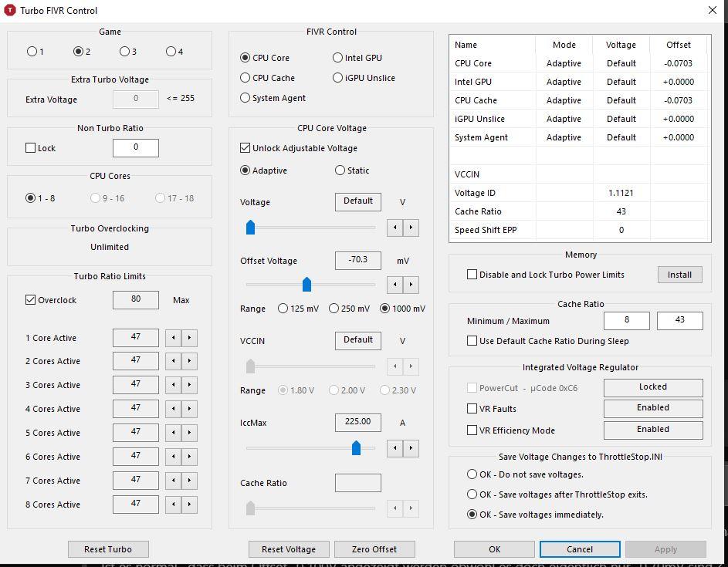Screen dimensions: 728x567
Task: Tick the VR Efficiency Mode checkbox
Action: [x=472, y=430]
